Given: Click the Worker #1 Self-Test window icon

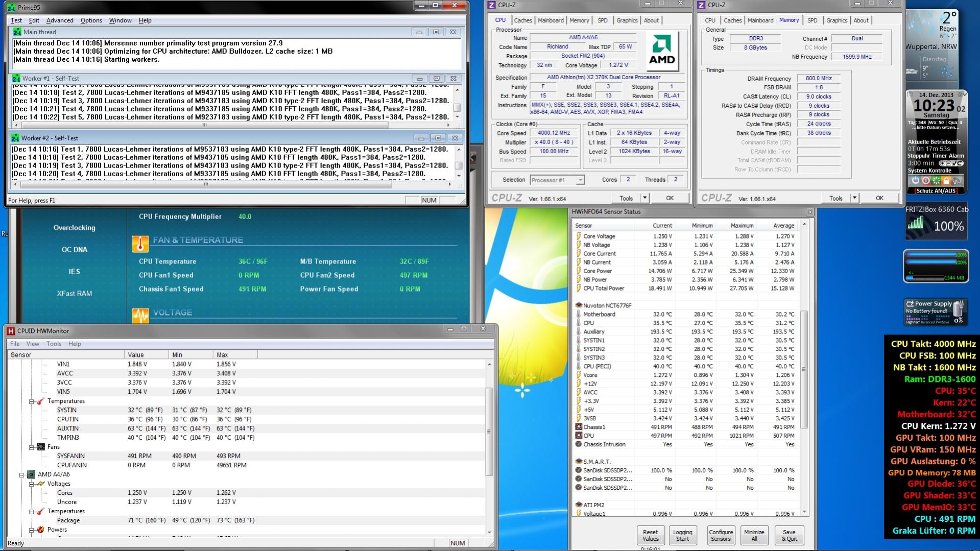Looking at the screenshot, I should 16,78.
